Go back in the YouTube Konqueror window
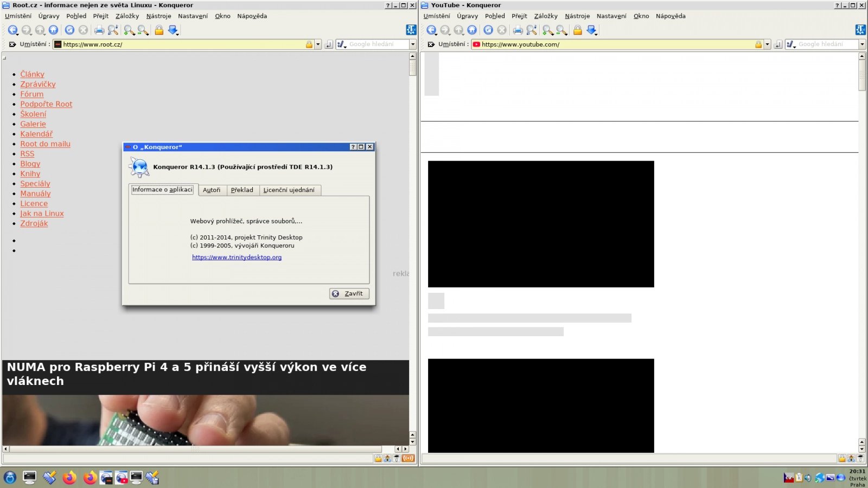The width and height of the screenshot is (868, 488). pyautogui.click(x=431, y=30)
